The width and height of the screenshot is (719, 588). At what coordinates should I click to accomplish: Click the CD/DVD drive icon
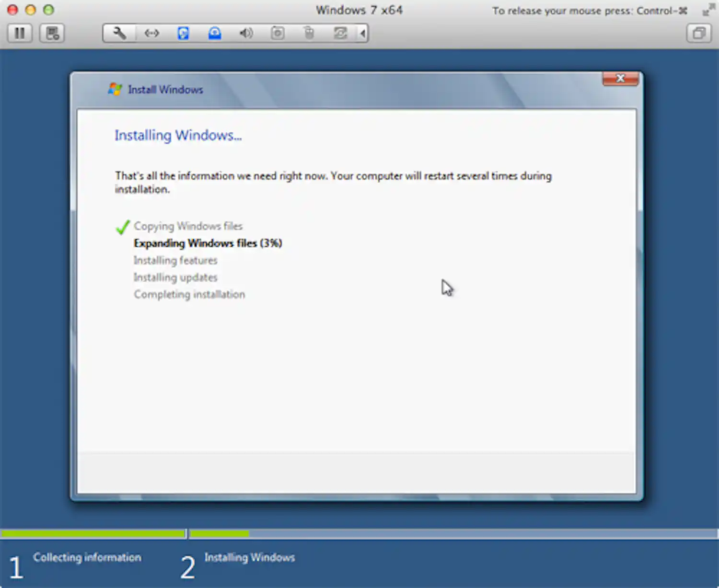click(x=215, y=33)
